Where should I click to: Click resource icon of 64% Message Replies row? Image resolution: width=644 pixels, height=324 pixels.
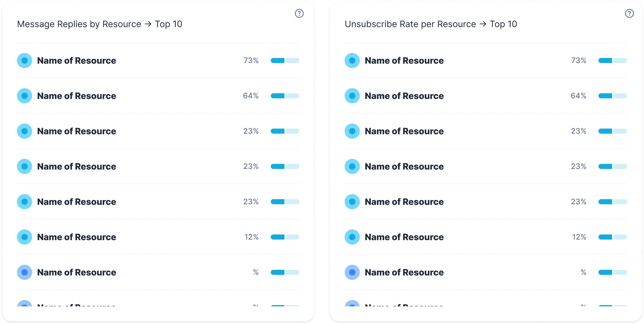point(25,96)
